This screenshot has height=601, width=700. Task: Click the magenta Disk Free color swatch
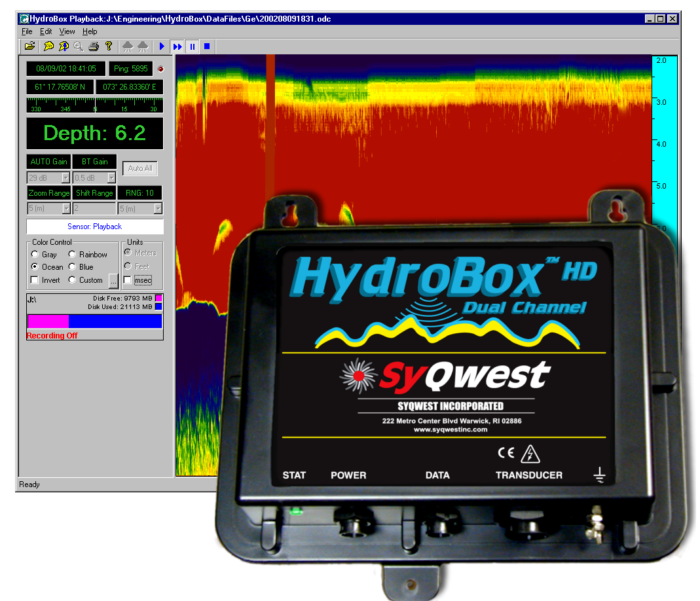[158, 298]
